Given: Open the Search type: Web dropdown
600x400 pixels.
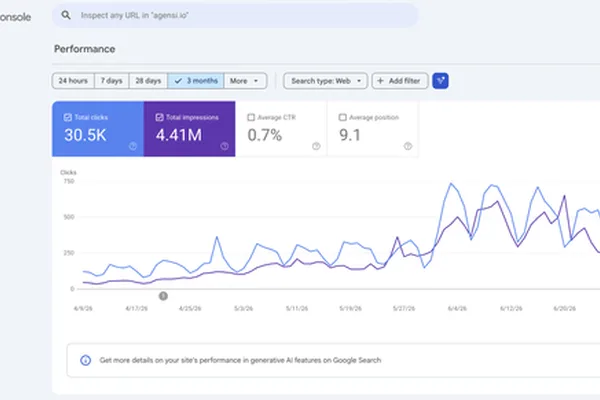Looking at the screenshot, I should [326, 81].
